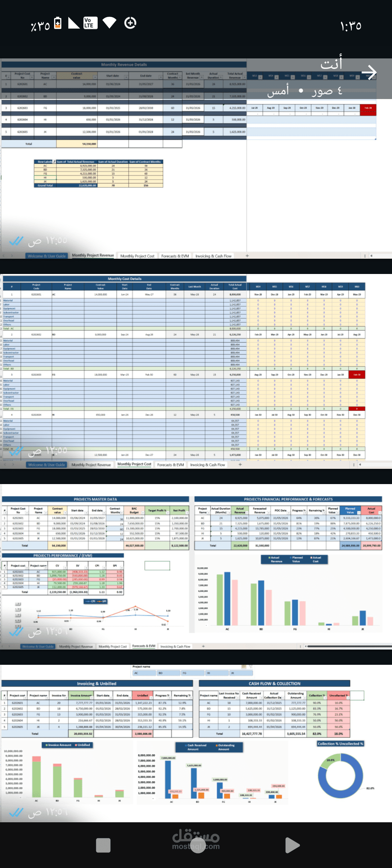Tap read-receipt checkmarks on Invoicing & Unbilled image
The image size is (392, 868).
pos(16,812)
